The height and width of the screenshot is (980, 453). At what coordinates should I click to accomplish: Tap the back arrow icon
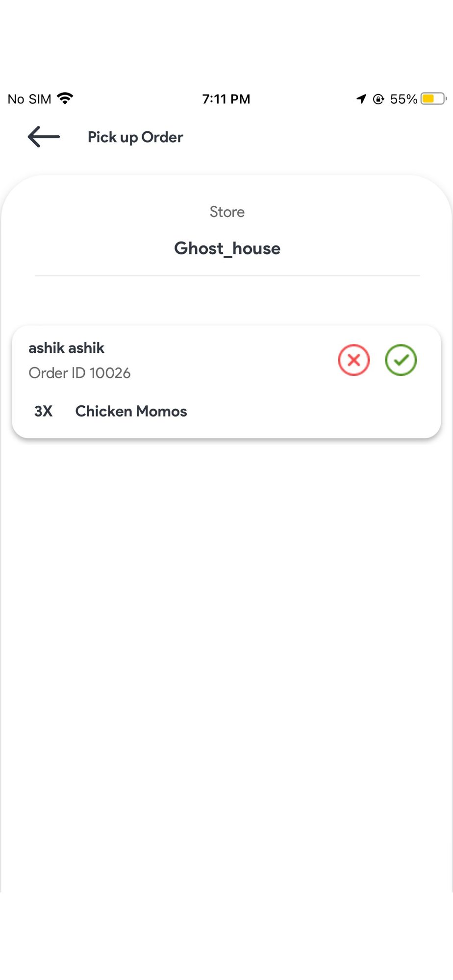point(44,137)
